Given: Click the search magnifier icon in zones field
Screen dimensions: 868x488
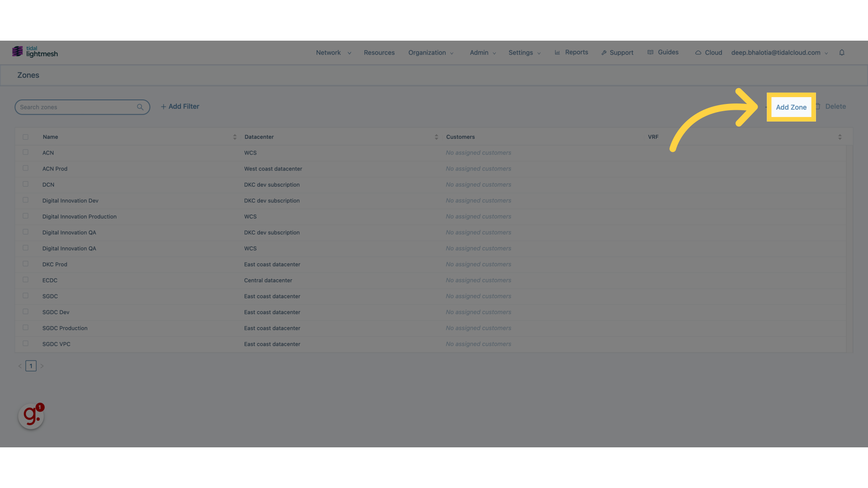Looking at the screenshot, I should coord(140,107).
